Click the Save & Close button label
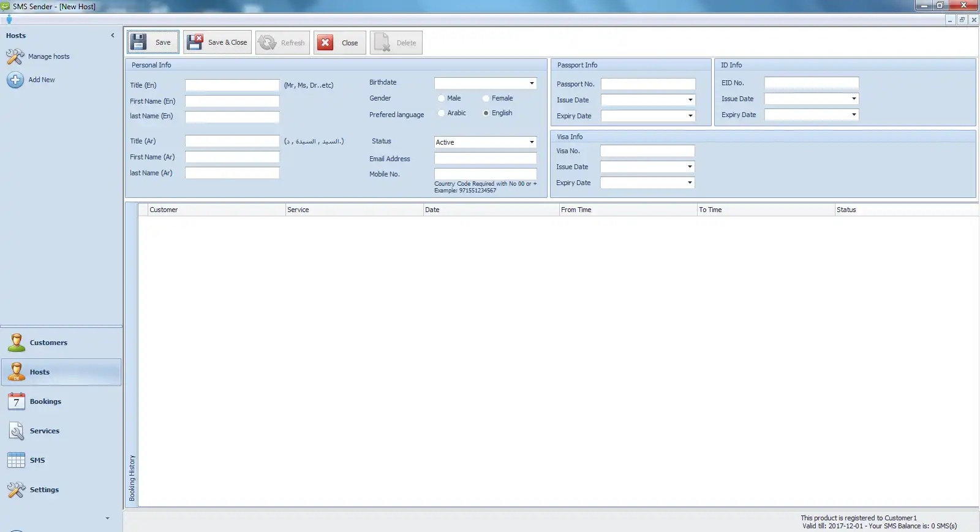Screen dimensions: 980x532 [228, 42]
